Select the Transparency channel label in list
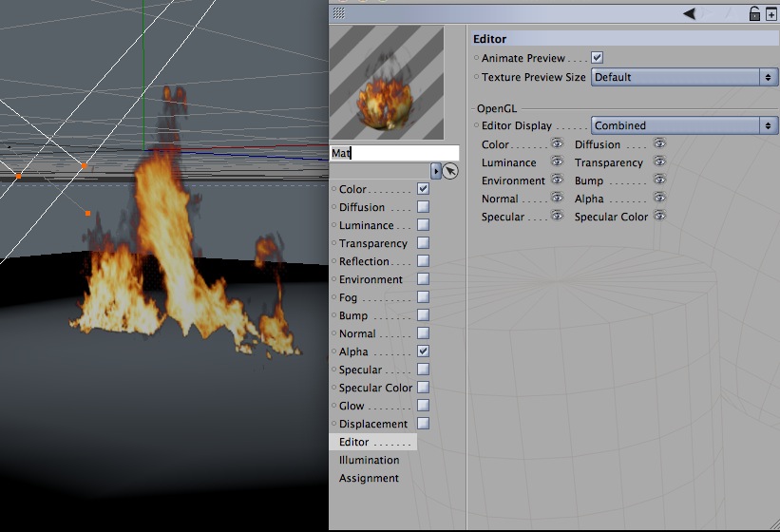 pos(373,243)
